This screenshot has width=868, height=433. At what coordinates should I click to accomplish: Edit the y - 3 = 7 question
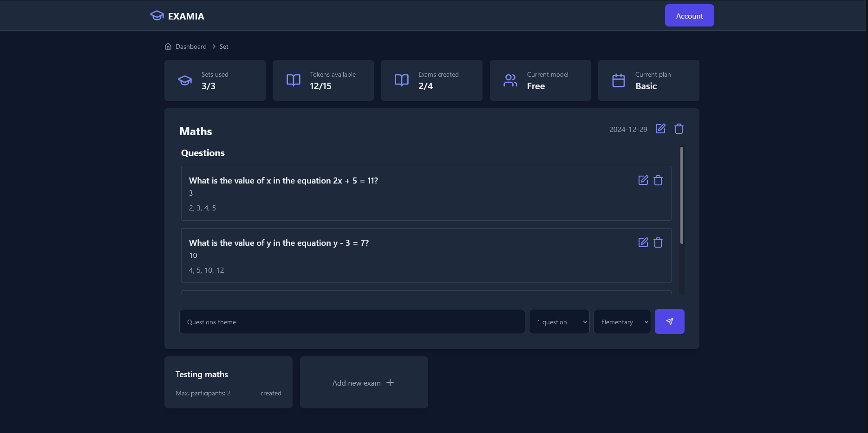click(x=643, y=243)
